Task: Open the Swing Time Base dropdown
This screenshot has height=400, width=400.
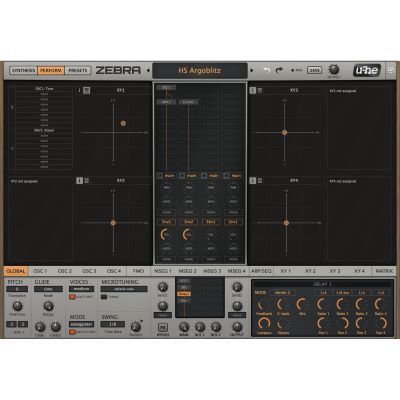Action: [x=113, y=324]
